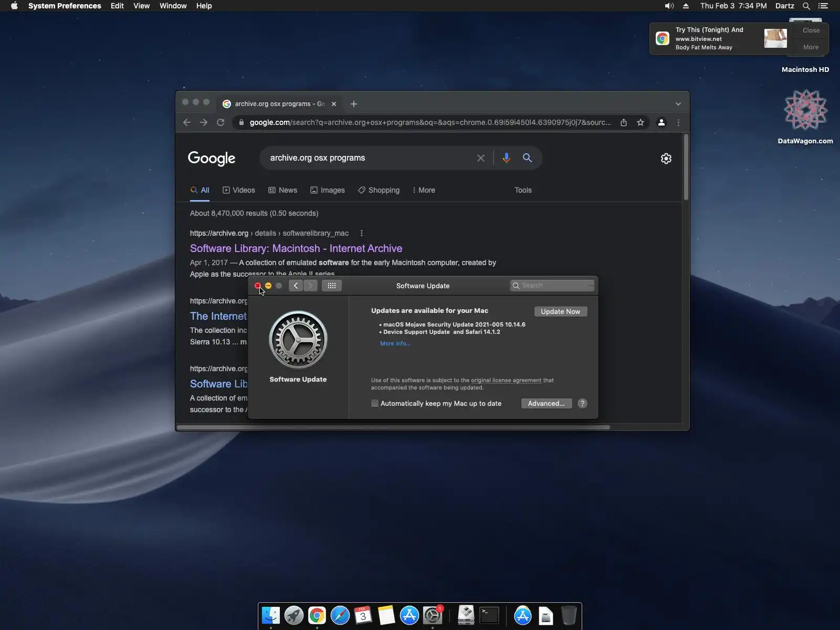
Task: Open Notification Center list icon
Action: pyautogui.click(x=823, y=6)
